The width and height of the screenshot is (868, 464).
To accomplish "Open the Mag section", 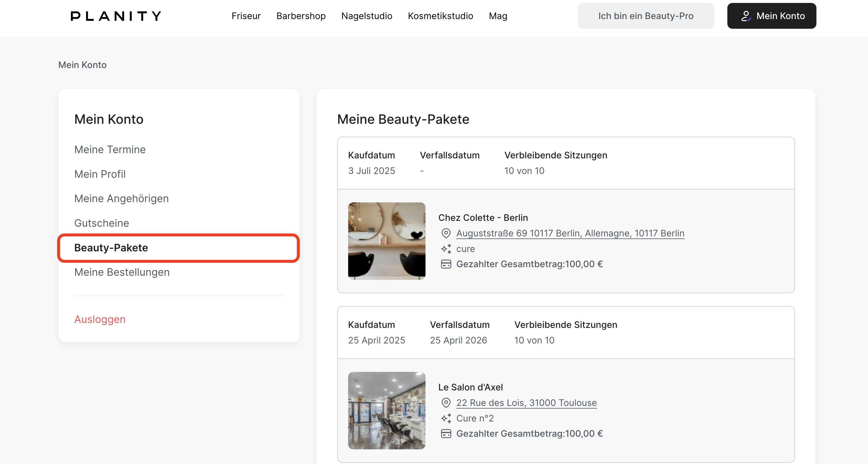I will (498, 16).
